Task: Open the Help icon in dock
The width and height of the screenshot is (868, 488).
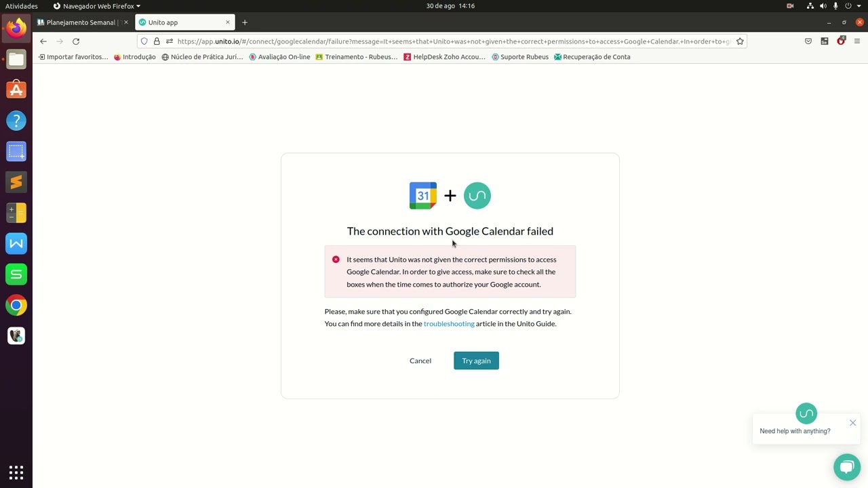Action: [x=16, y=121]
